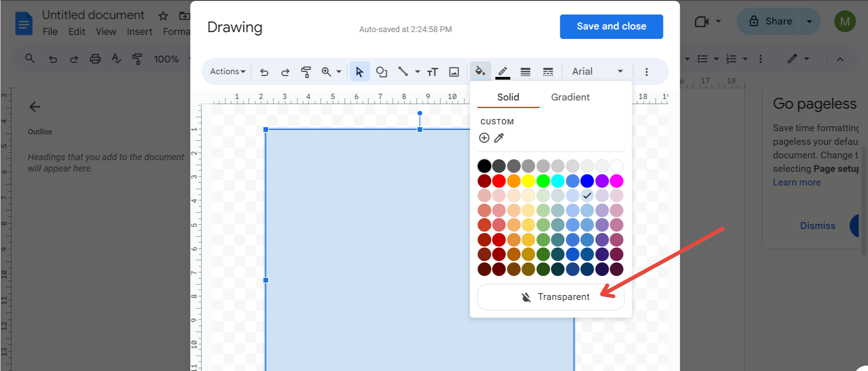Screen dimensions: 868x371
Task: Select the border weight icon
Action: point(525,71)
